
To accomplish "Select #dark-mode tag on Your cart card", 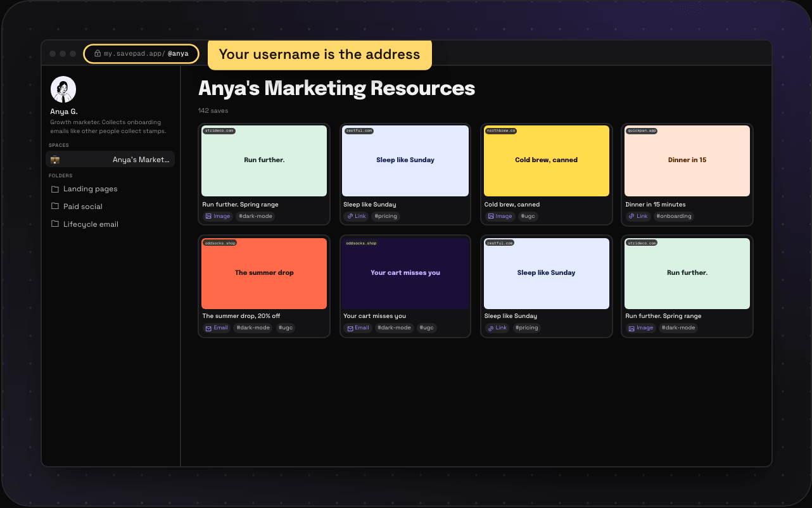I will (395, 328).
